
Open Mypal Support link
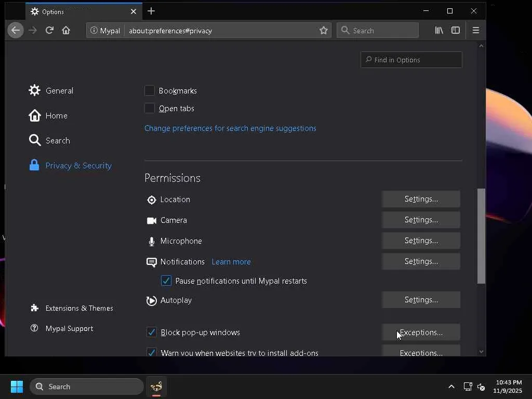pyautogui.click(x=62, y=328)
